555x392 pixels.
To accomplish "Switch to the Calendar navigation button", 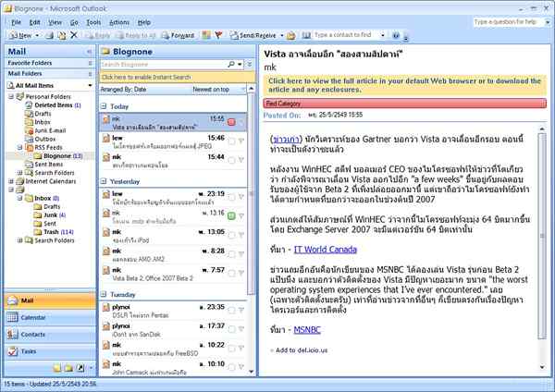I will pyautogui.click(x=50, y=317).
